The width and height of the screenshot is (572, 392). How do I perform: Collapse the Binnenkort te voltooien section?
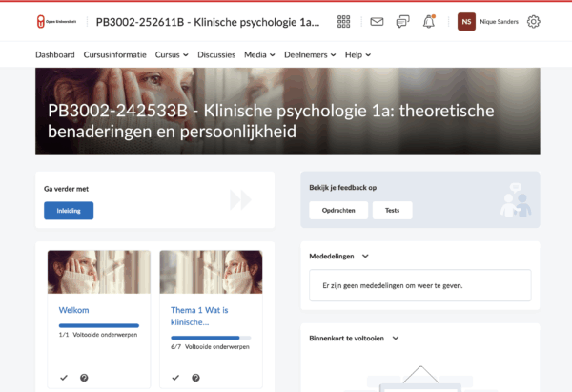pyautogui.click(x=396, y=338)
